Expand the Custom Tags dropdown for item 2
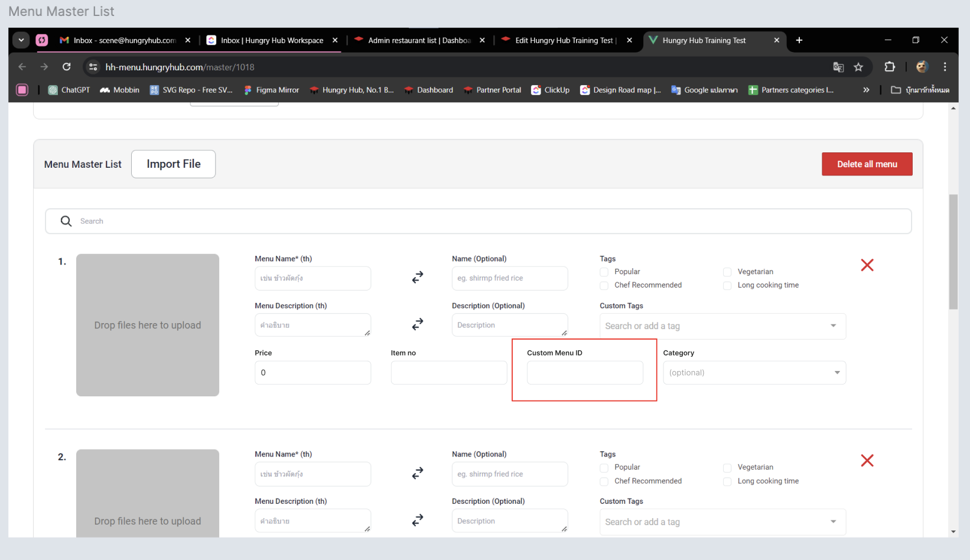 coord(722,522)
